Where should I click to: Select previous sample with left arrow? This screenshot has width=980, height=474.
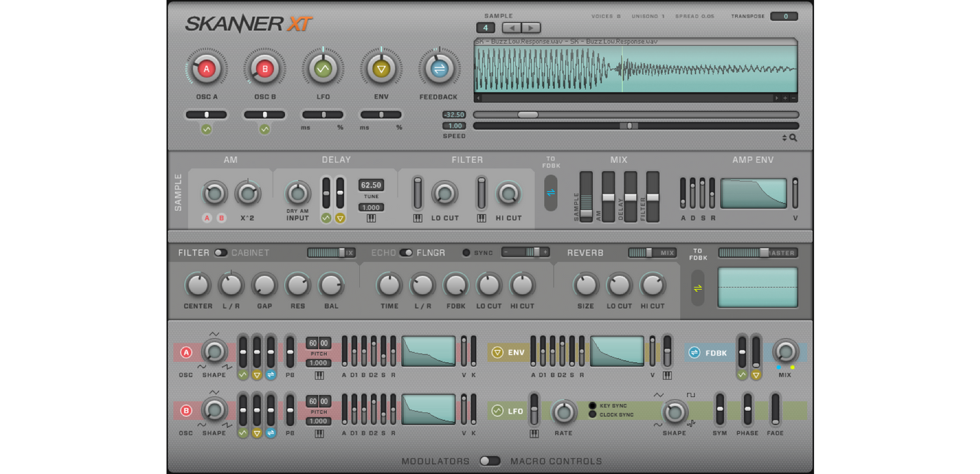pyautogui.click(x=512, y=28)
